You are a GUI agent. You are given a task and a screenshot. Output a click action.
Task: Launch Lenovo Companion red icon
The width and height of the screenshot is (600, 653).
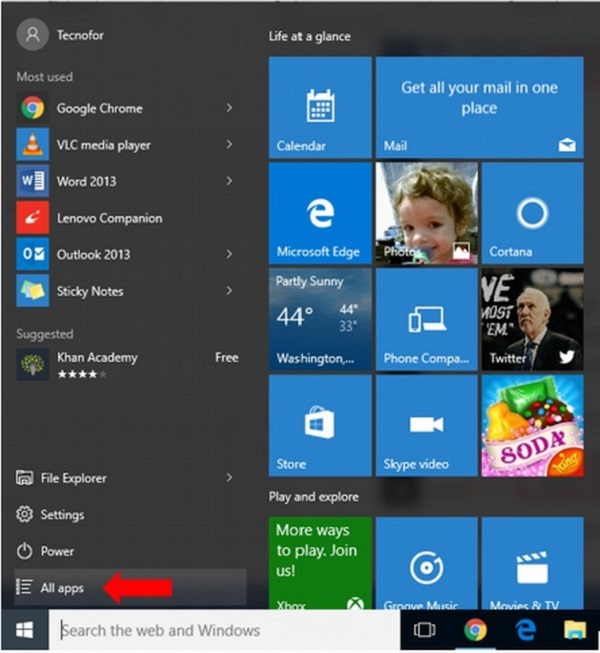pyautogui.click(x=32, y=217)
